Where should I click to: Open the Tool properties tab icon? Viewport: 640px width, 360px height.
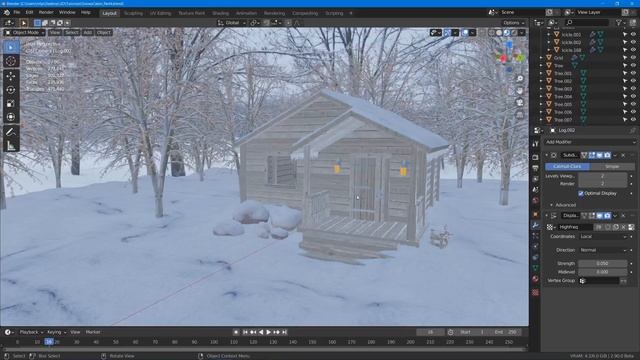(536, 144)
